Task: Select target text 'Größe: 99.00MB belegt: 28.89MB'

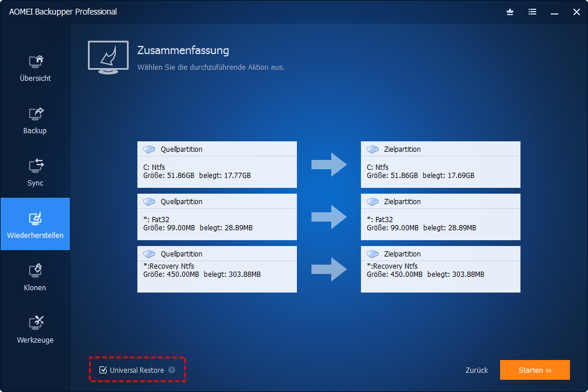Action: 421,228
